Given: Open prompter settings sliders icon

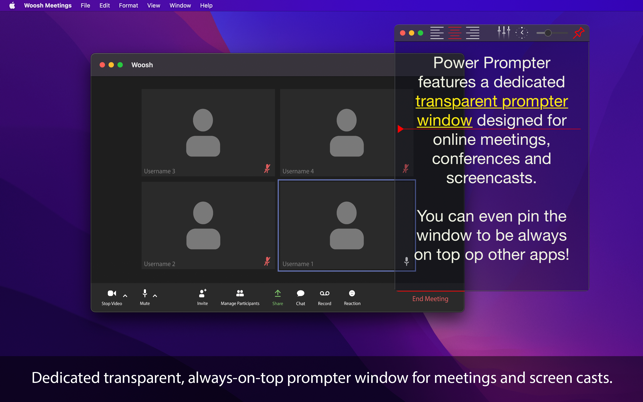Looking at the screenshot, I should [x=504, y=32].
